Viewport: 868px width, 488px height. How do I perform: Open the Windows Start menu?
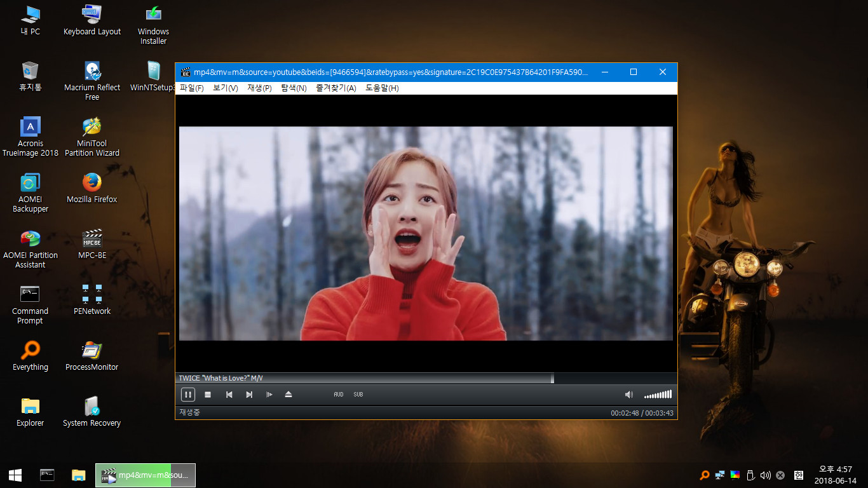click(x=15, y=475)
